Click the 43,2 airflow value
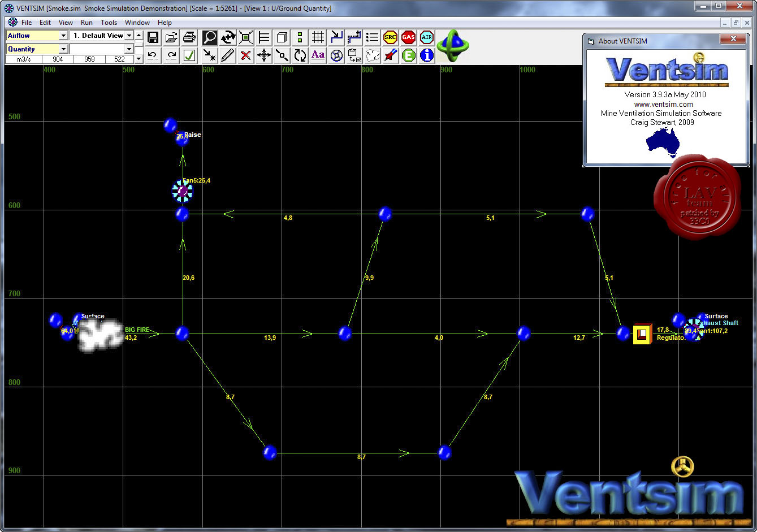Image resolution: width=757 pixels, height=532 pixels. 131,338
